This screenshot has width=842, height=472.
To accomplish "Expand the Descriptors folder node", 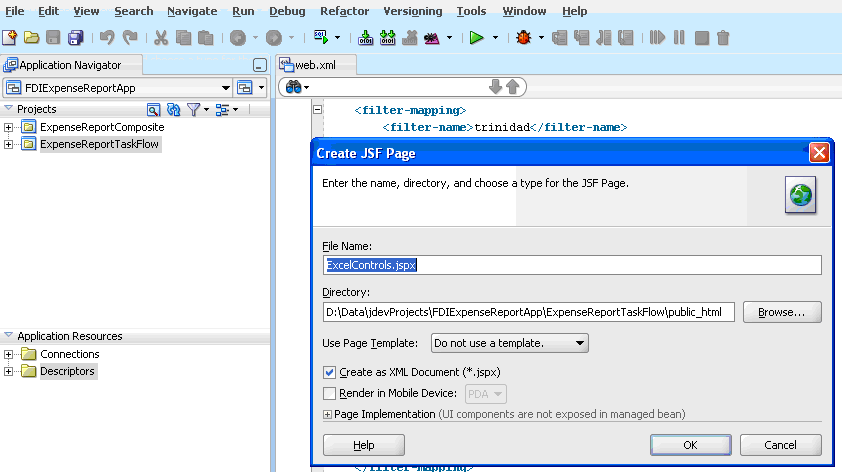I will click(9, 371).
